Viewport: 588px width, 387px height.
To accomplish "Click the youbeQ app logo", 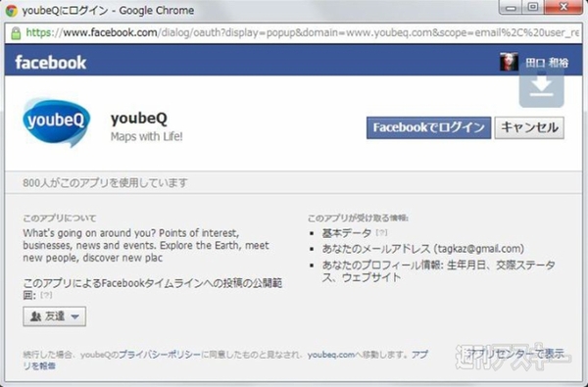I will click(57, 122).
